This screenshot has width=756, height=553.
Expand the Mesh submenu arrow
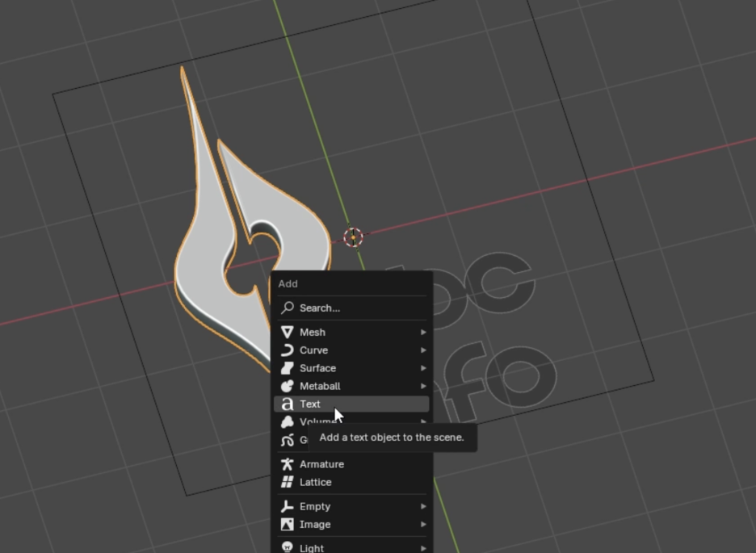[423, 332]
